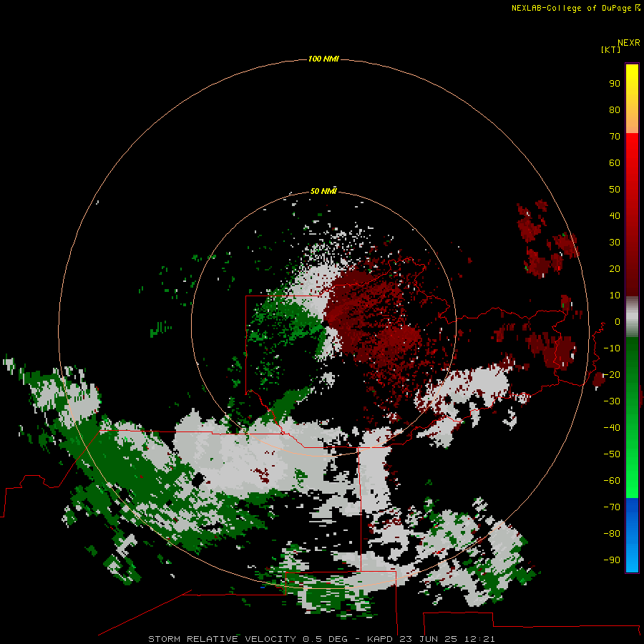This screenshot has width=644, height=644.
Task: Click the Storm Relative Velocity caption text
Action: coord(321,639)
